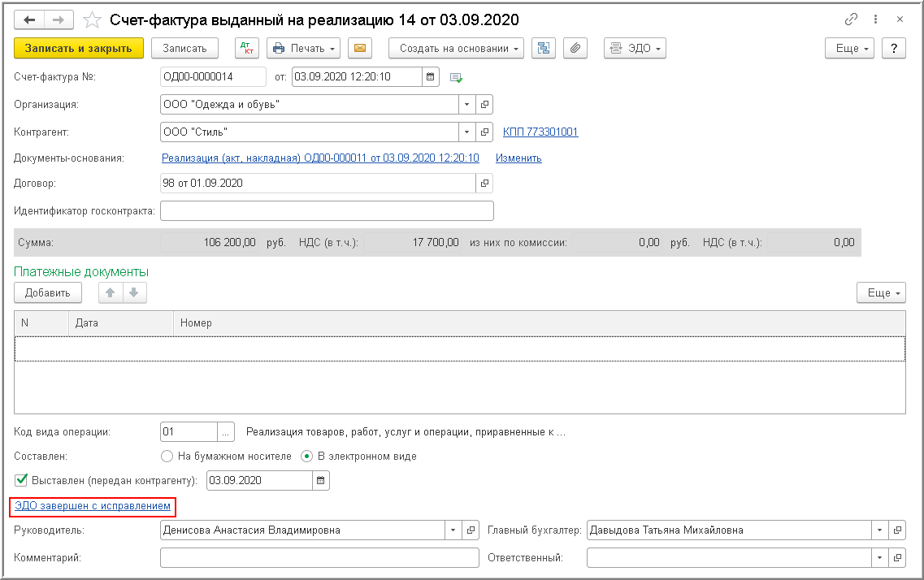Screen dimensions: 924x580
Task: Click invoice number field ОД00-0000014
Action: pos(213,76)
